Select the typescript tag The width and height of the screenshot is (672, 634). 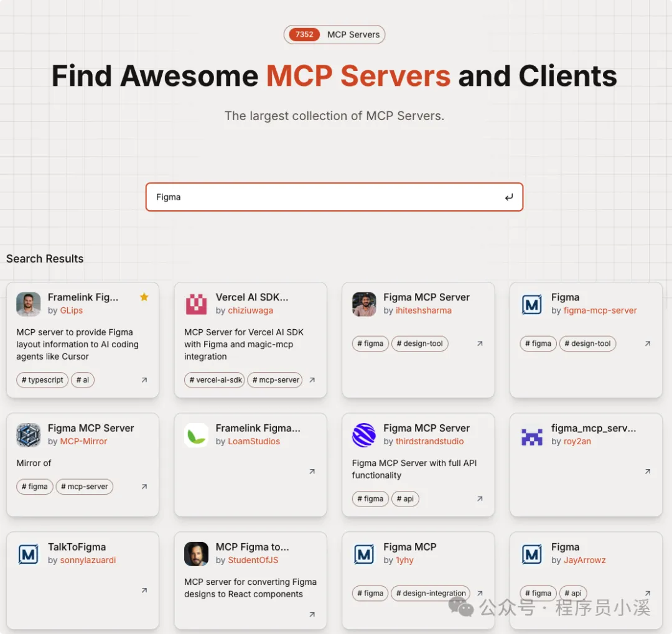pos(42,380)
